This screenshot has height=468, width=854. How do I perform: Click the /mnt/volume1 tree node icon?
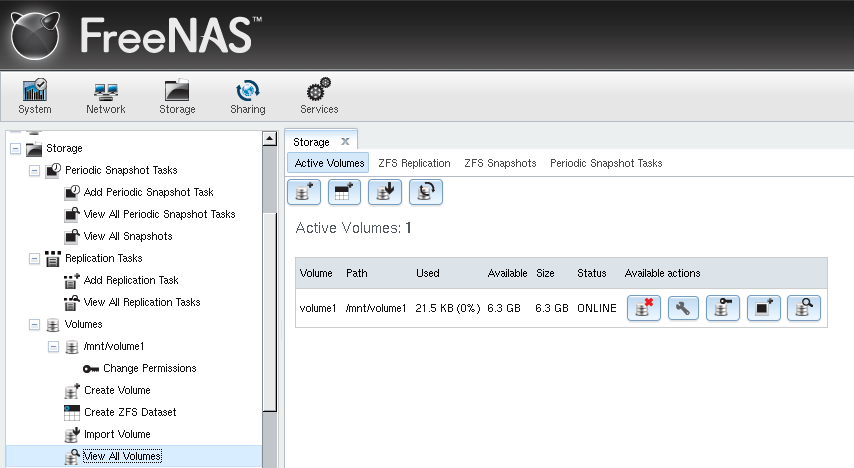pyautogui.click(x=72, y=347)
